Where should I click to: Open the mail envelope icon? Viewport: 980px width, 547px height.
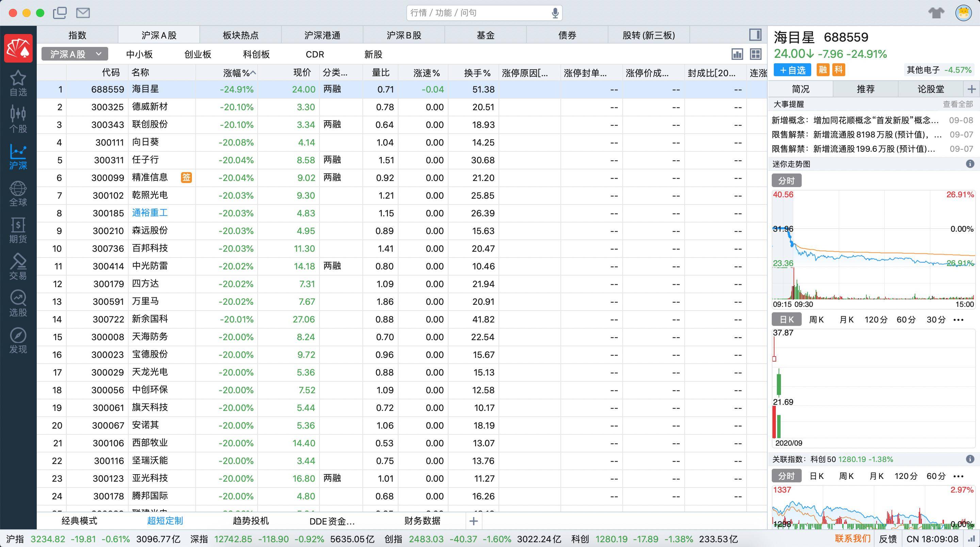[x=83, y=13]
